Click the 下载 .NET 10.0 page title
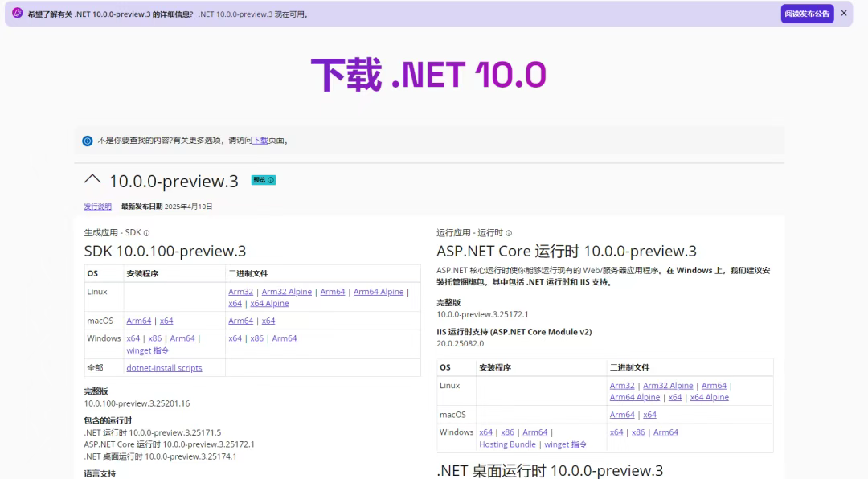Image resolution: width=868 pixels, height=479 pixels. click(429, 75)
